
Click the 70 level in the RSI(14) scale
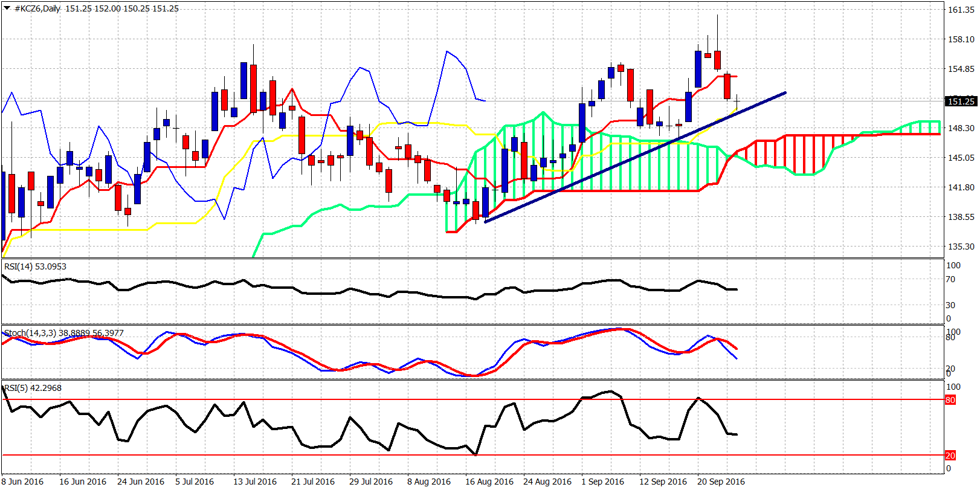[x=950, y=279]
